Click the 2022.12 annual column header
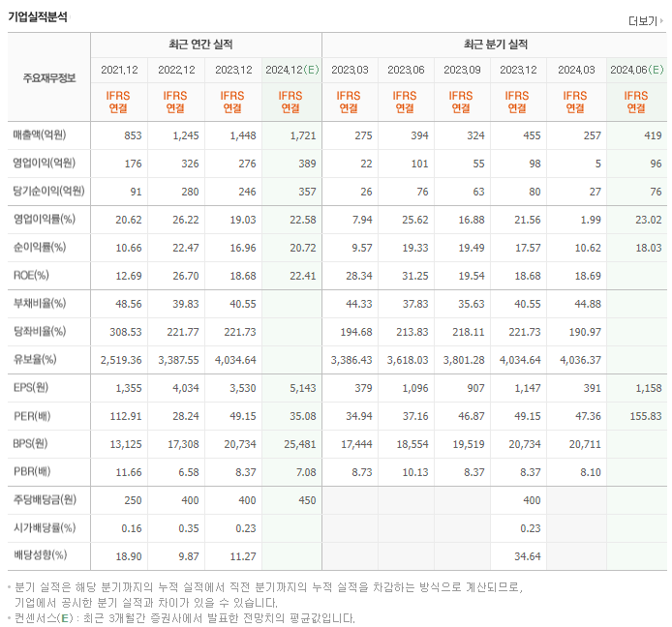672x627 pixels. [x=176, y=70]
